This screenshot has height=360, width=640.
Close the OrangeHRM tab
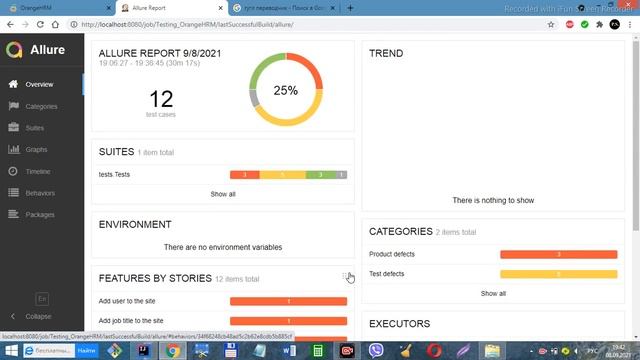tap(109, 8)
